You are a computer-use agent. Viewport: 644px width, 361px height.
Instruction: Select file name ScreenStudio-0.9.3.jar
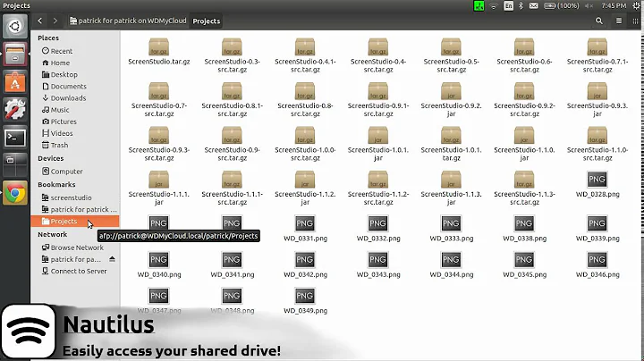(x=597, y=110)
